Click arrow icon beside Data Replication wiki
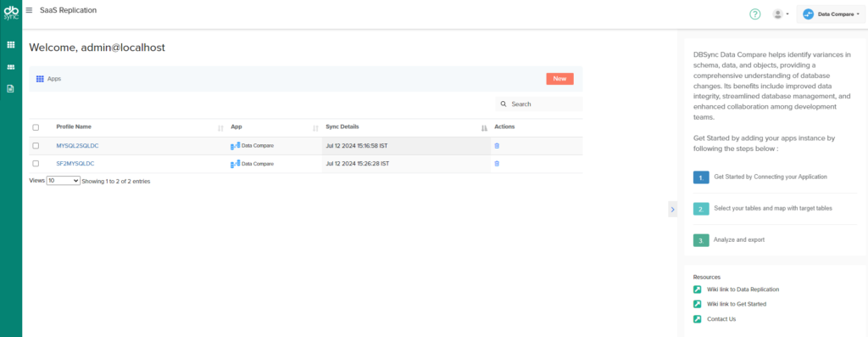This screenshot has height=337, width=868. click(x=697, y=289)
